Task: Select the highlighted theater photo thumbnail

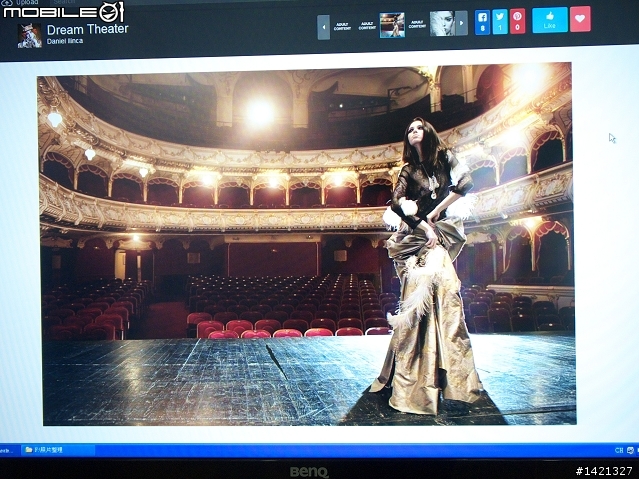Action: pos(392,25)
